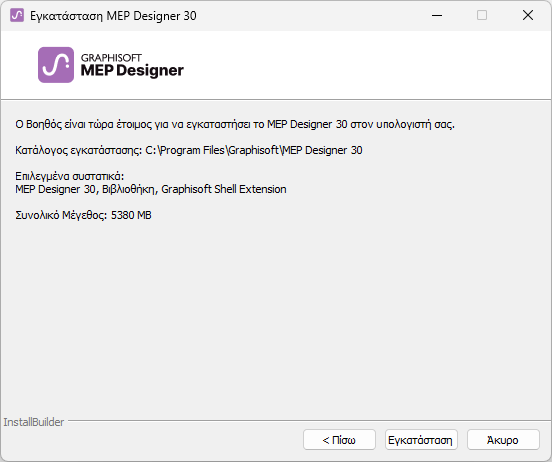
Task: Minimize the installer window
Action: click(437, 15)
